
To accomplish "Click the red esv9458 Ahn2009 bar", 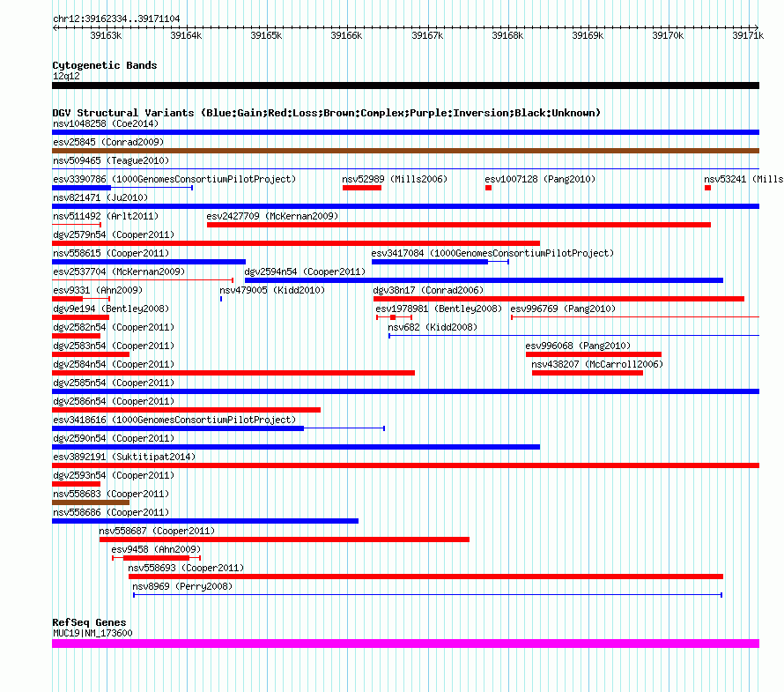I will pyautogui.click(x=157, y=558).
